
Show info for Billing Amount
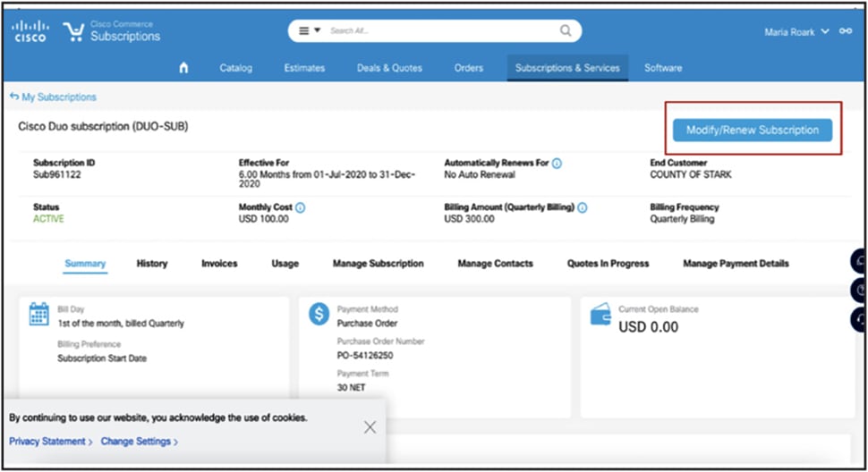(583, 207)
